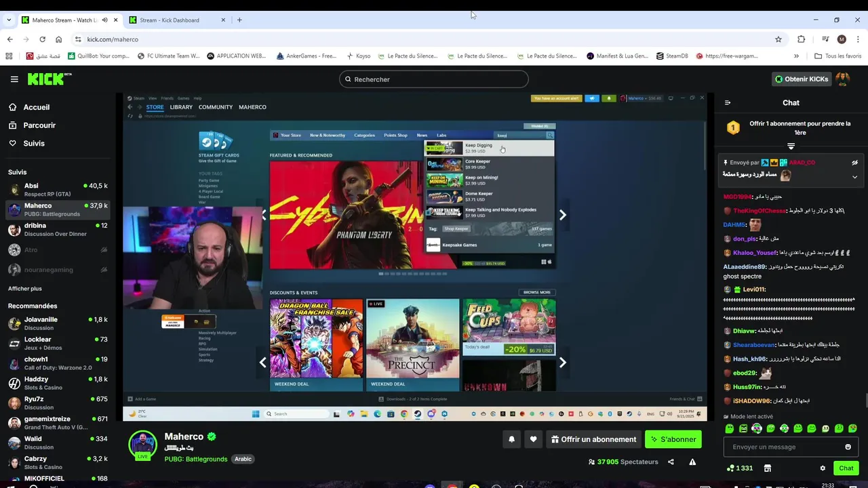Open Locklear recommended channel
Screen dimensions: 868x488
click(58, 344)
